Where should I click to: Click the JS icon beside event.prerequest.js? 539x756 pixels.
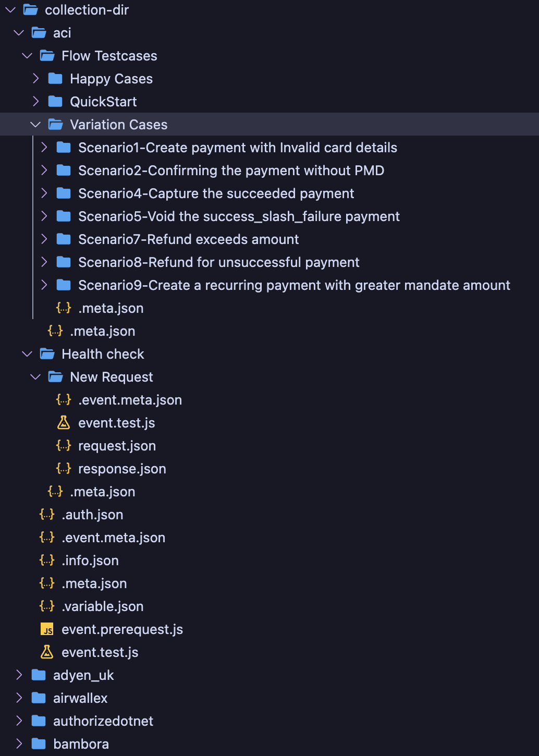tap(47, 630)
